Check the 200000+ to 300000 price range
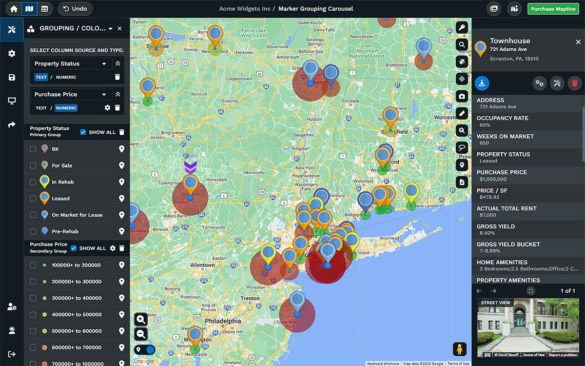The image size is (585, 366). (33, 282)
